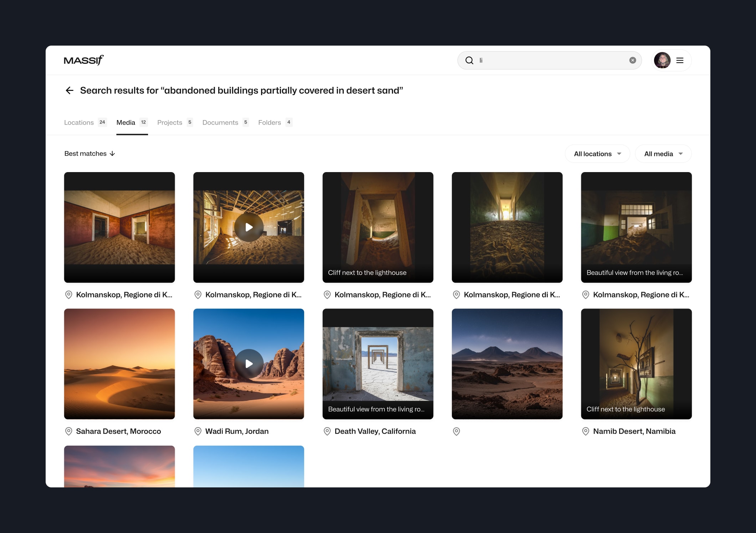
Task: Open the Namib Desert tree hallway photo
Action: coord(637,364)
